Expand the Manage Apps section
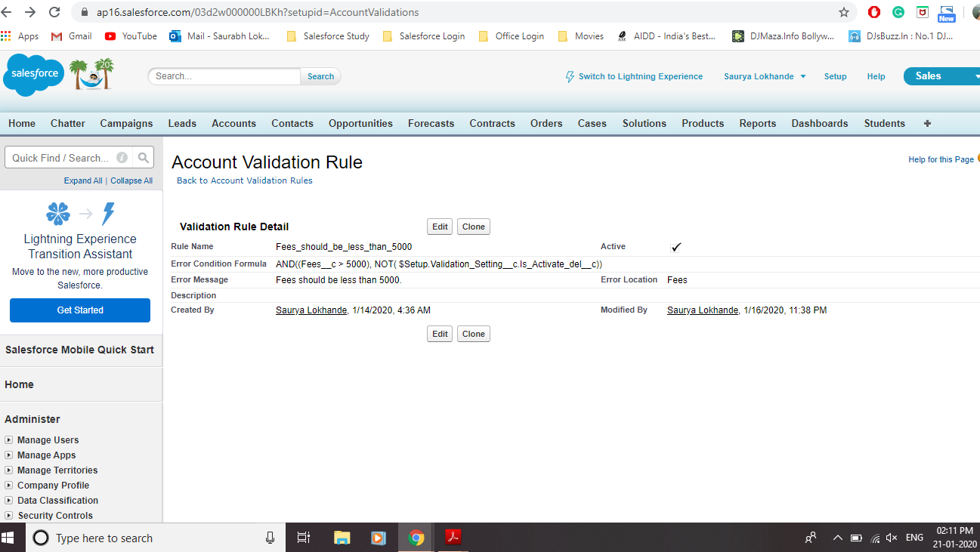 tap(9, 455)
